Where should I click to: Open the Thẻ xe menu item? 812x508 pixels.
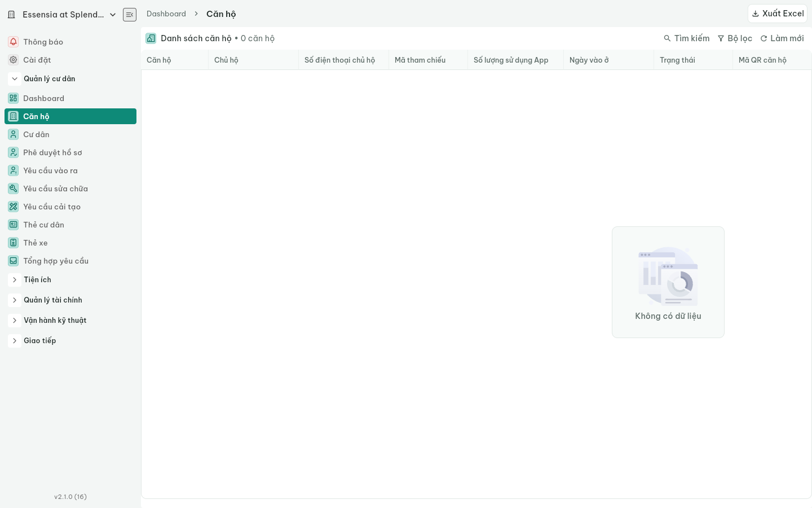[70, 243]
